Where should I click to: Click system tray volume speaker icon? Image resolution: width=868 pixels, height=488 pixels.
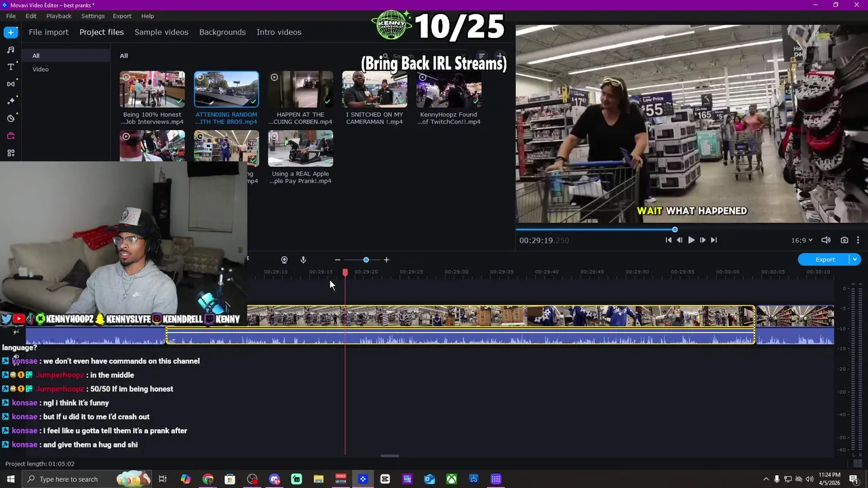(810, 479)
